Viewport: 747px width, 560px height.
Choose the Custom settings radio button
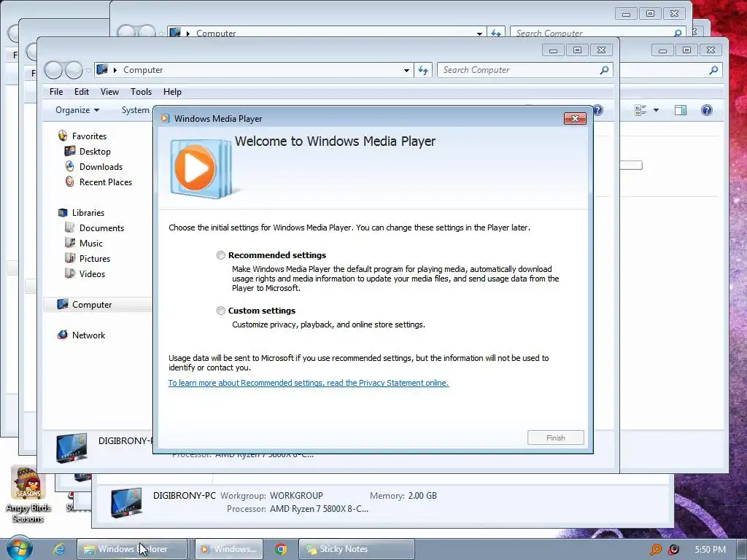[x=220, y=311]
